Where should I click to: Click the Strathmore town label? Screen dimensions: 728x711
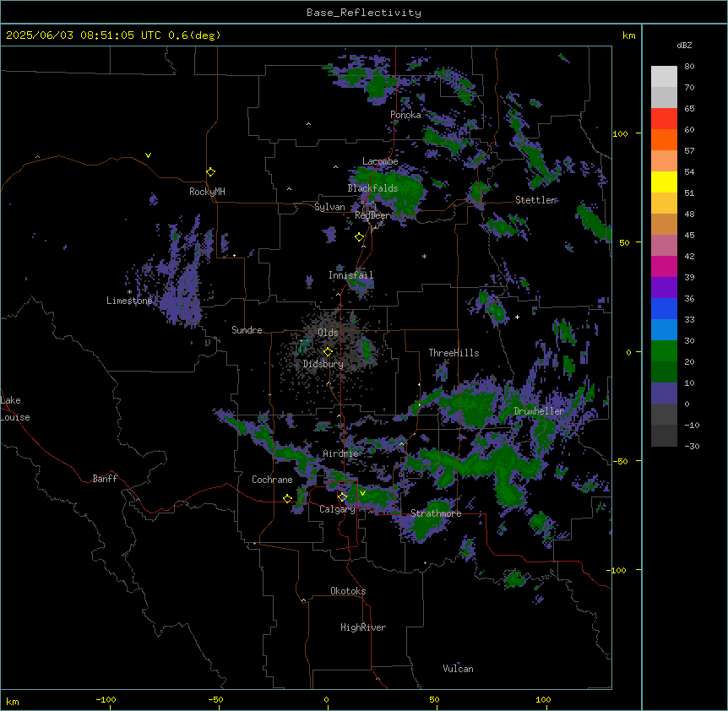click(436, 513)
